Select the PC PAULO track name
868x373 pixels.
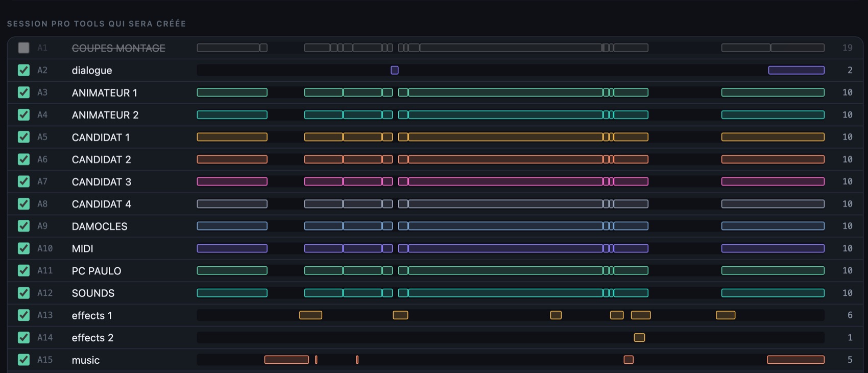pos(97,271)
